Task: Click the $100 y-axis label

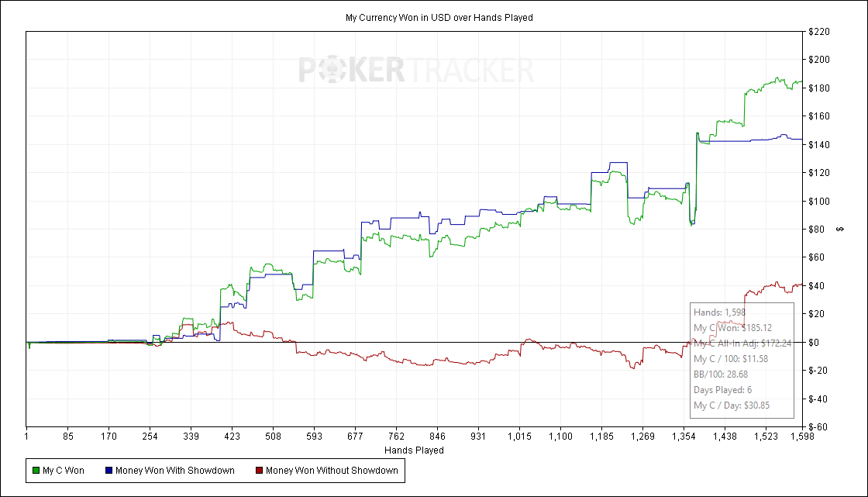Action: (818, 201)
